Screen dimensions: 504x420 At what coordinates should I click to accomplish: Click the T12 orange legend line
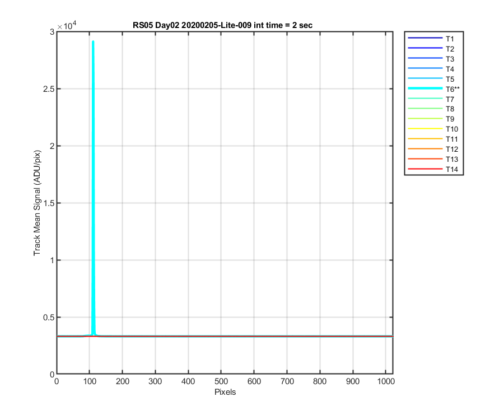pos(425,149)
